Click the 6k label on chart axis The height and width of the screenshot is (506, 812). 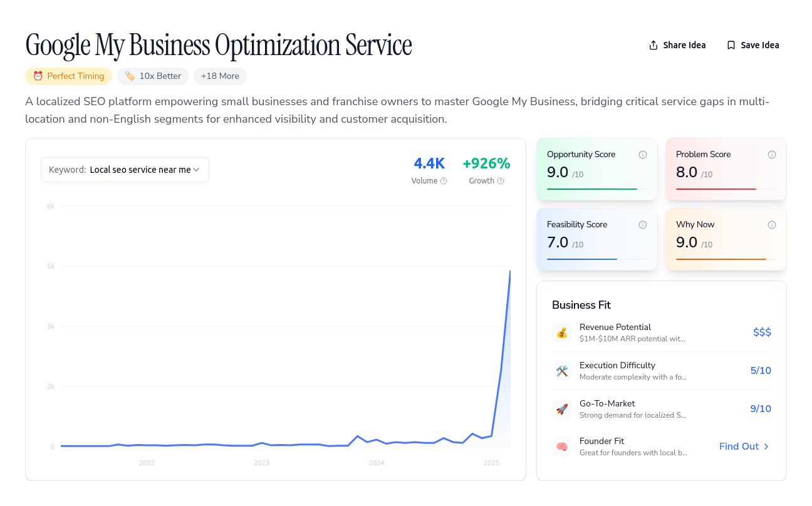pos(51,206)
